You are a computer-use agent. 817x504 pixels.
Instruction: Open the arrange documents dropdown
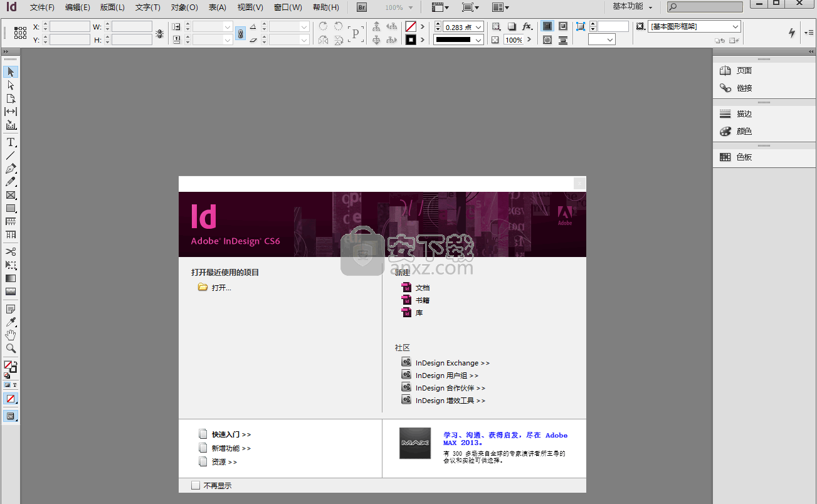pos(500,8)
